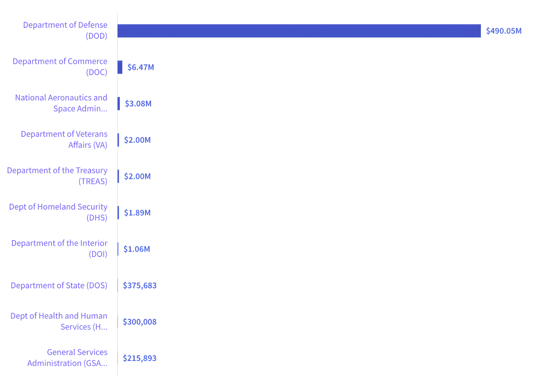
Task: Open Department of Veterans Affairs (VA) label
Action: pyautogui.click(x=64, y=139)
